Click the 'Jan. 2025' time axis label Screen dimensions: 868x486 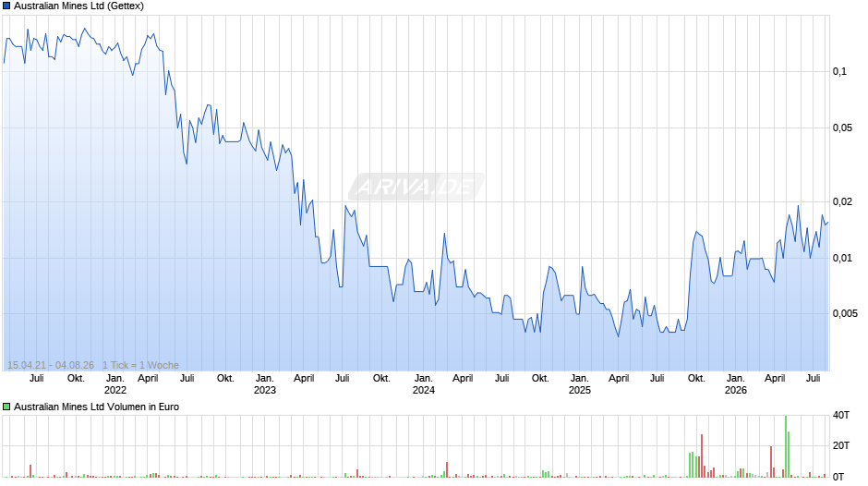[x=580, y=384]
